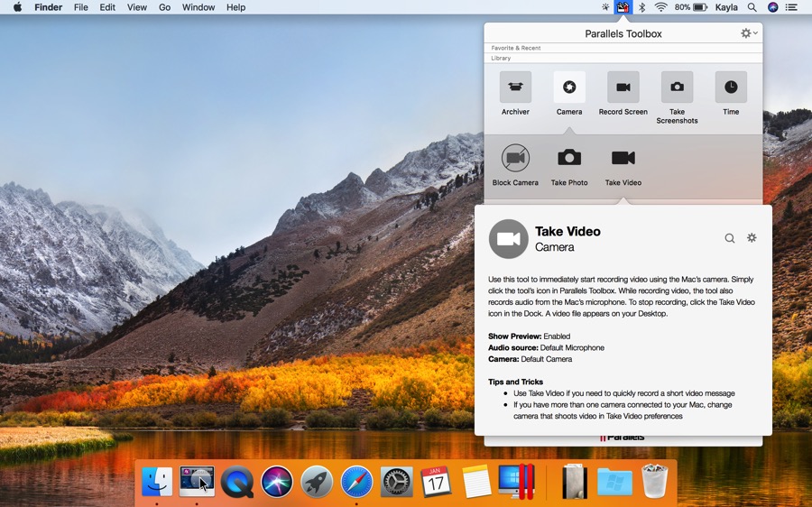This screenshot has height=507, width=812.
Task: Launch the Record Screen tool
Action: [x=623, y=88]
